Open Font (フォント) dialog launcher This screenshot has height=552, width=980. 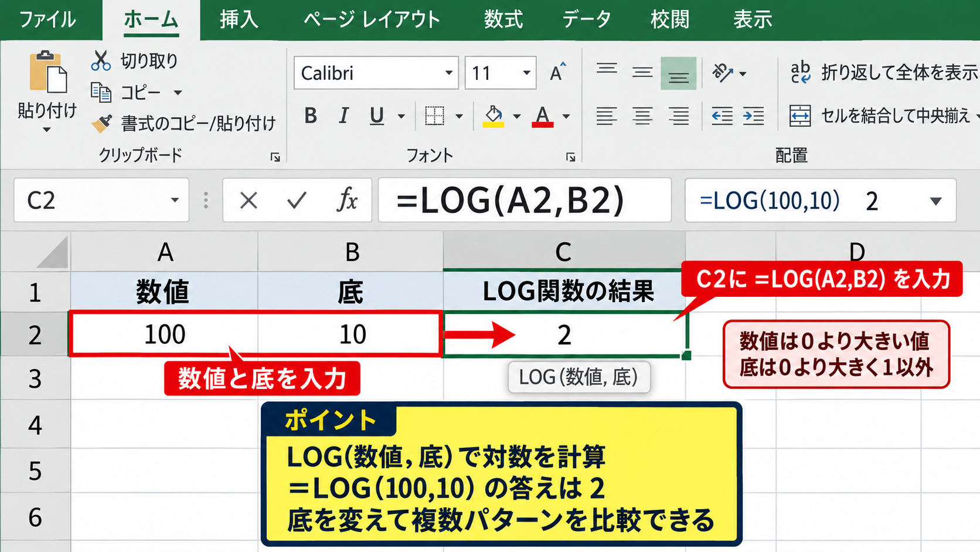[x=570, y=157]
